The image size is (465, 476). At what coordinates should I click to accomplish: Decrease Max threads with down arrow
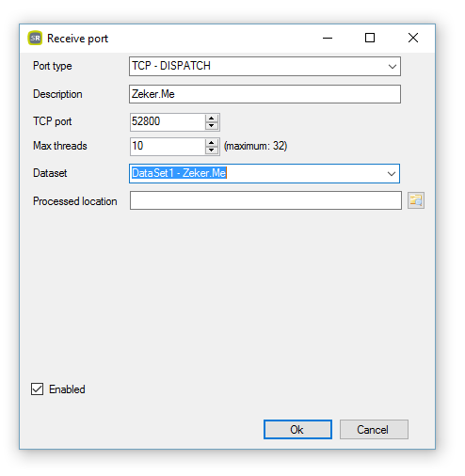212,151
